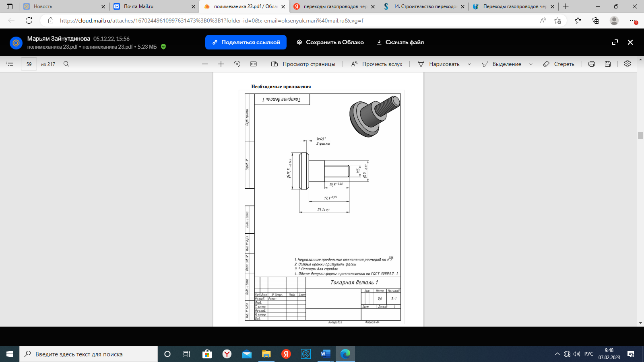644x362 pixels.
Task: Expand the Нарисовать dropdown arrow
Action: tap(469, 64)
